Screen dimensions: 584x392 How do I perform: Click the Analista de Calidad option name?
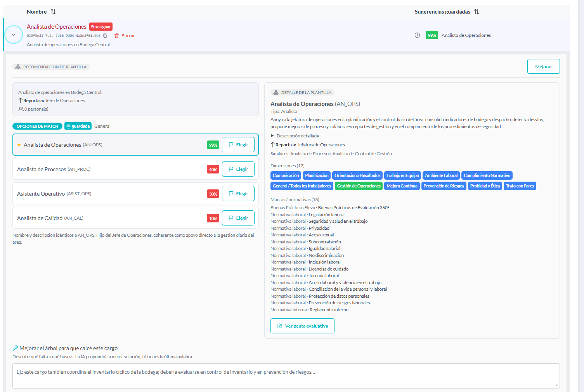(x=40, y=218)
